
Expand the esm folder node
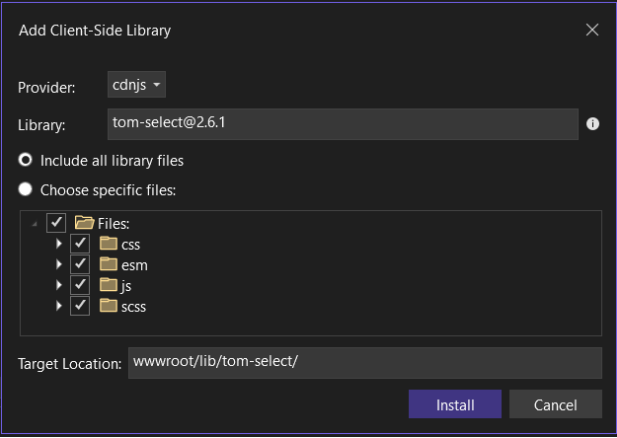click(59, 264)
